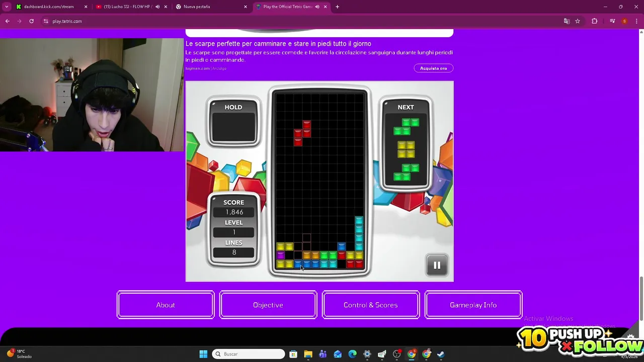
Task: Close the Tetris game tab
Action: coord(326,7)
